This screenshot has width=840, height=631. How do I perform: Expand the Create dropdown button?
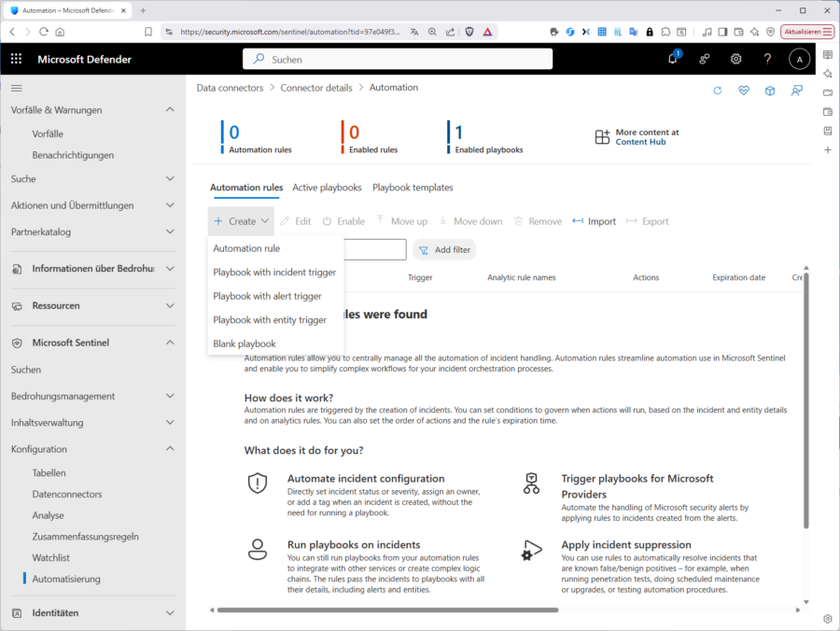click(241, 221)
